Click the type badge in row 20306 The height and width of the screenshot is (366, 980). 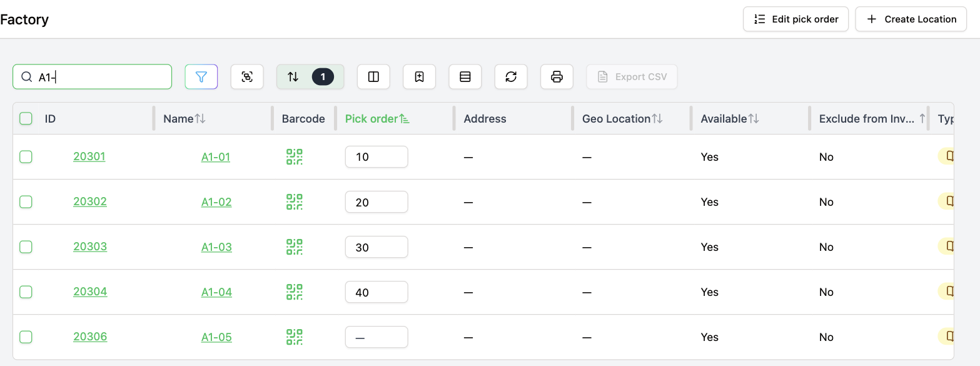click(946, 337)
